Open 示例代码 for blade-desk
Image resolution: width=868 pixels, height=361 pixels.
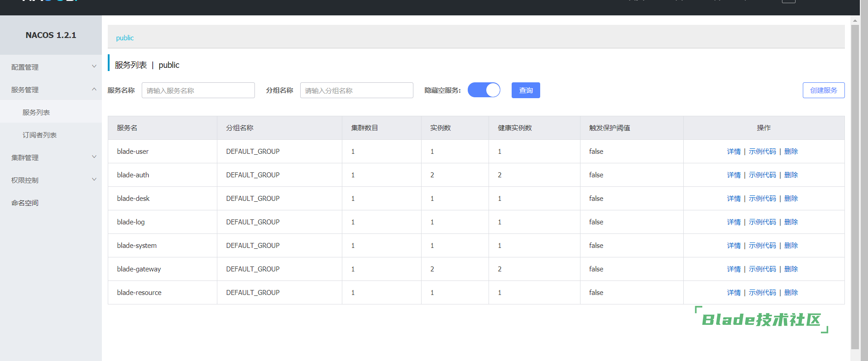pyautogui.click(x=762, y=199)
